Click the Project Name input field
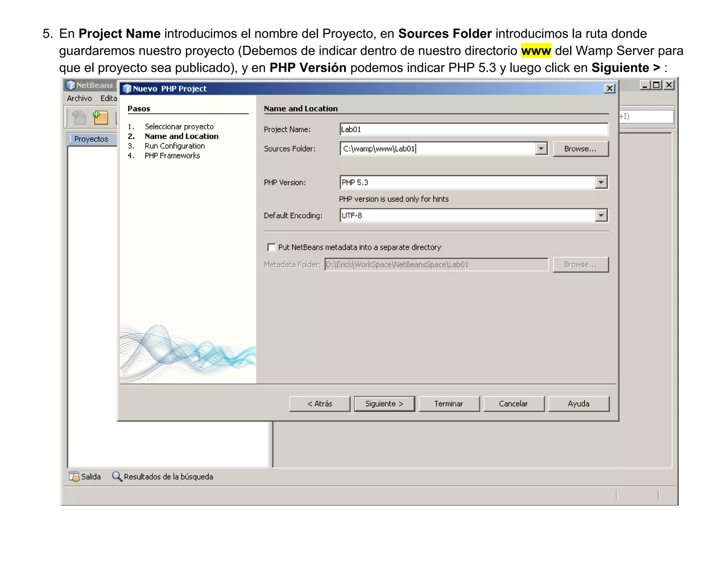The image size is (728, 562). tap(474, 129)
